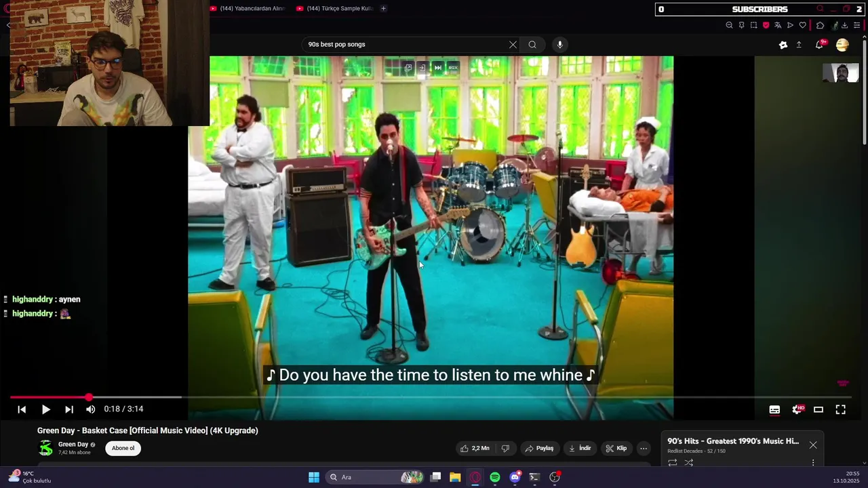Subscribe with the Abone ol button
The width and height of the screenshot is (868, 488).
tap(123, 448)
